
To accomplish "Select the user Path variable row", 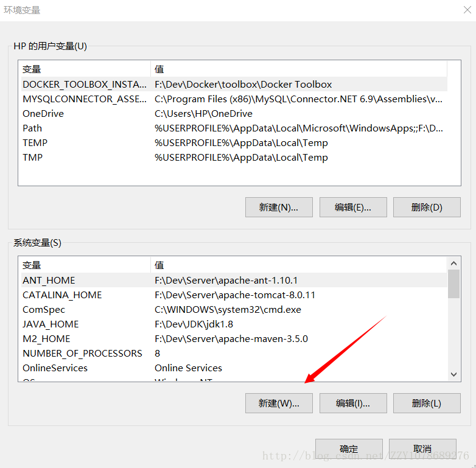I will coord(233,128).
